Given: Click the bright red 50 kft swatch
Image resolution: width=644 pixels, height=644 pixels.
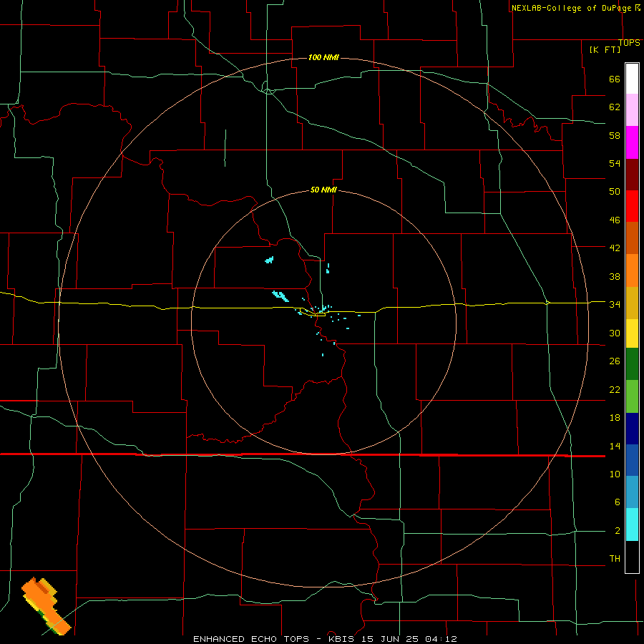Looking at the screenshot, I should coord(632,206).
